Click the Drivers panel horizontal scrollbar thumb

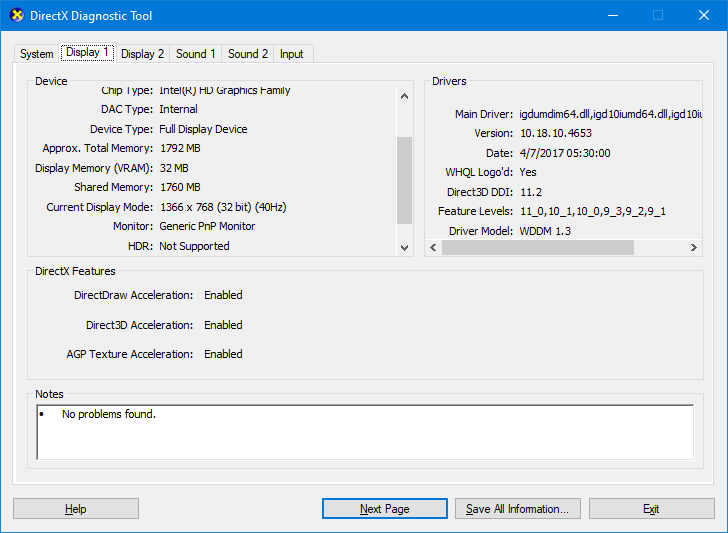pos(538,247)
